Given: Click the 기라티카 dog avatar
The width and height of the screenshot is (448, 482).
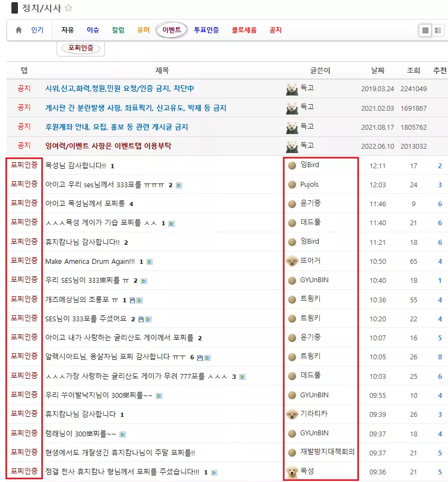Looking at the screenshot, I should pos(292,414).
